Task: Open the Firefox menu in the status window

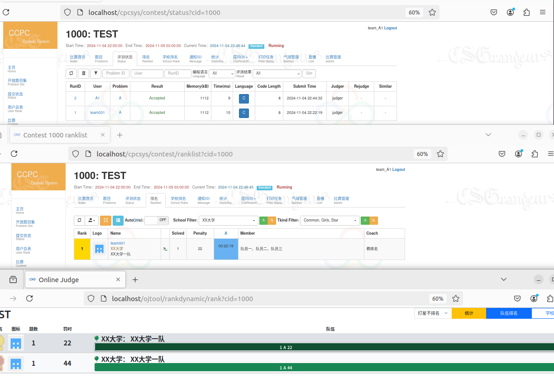Action: (x=542, y=13)
